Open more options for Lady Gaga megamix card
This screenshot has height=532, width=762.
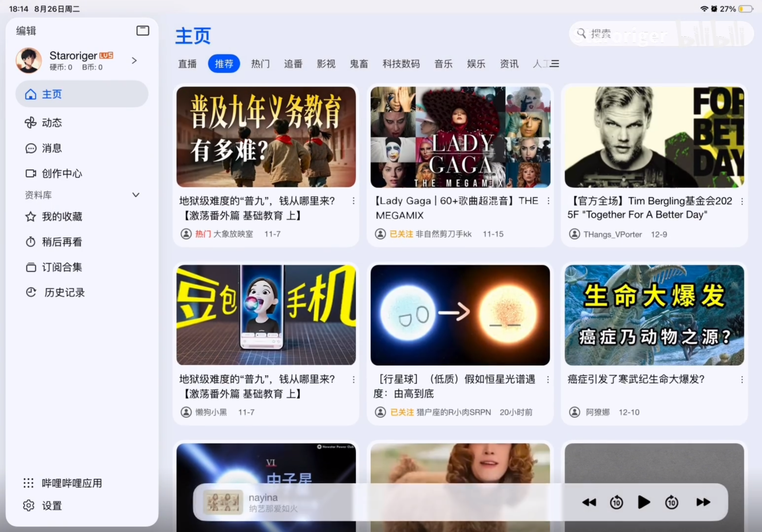pyautogui.click(x=548, y=201)
